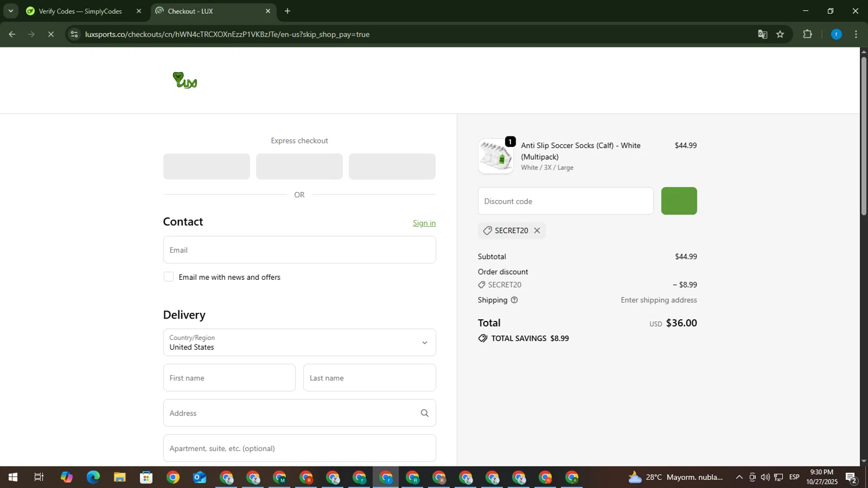The image size is (868, 488).
Task: Click the LUX snake logo
Action: pyautogui.click(x=185, y=80)
